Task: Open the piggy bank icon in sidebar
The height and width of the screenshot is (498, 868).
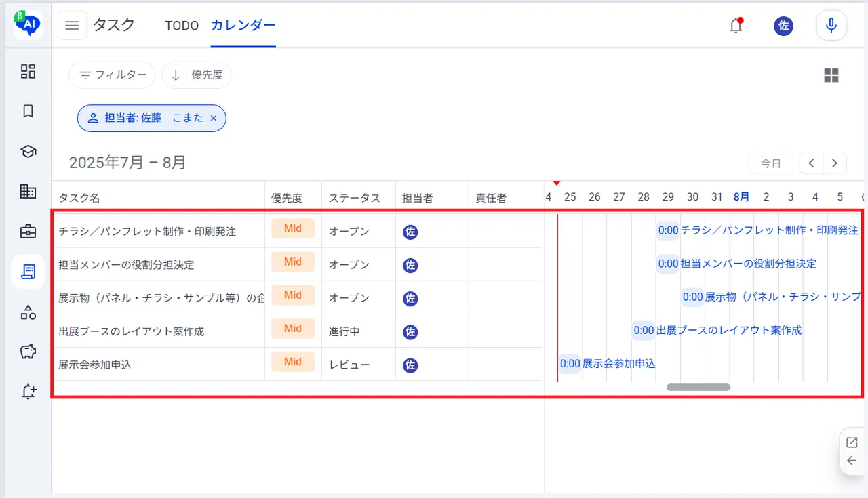Action: tap(28, 352)
